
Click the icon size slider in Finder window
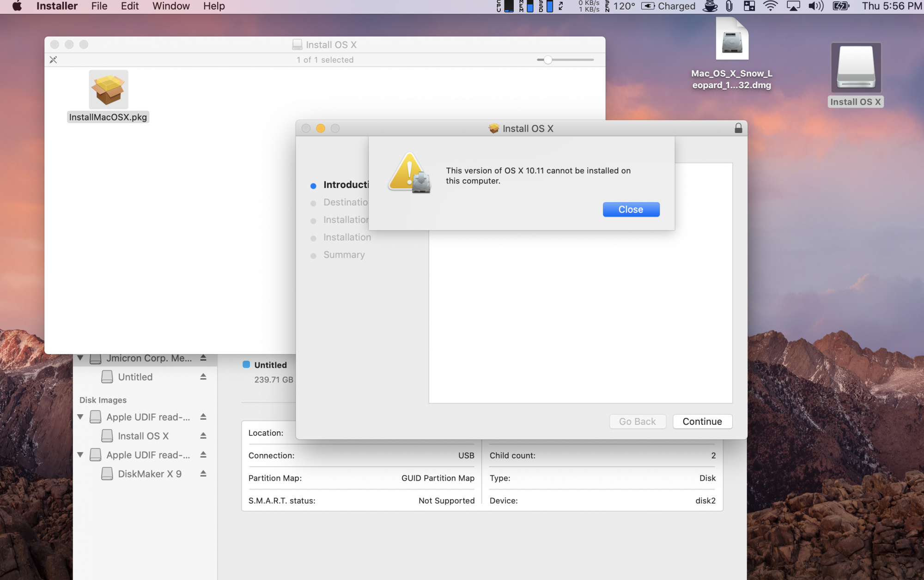tap(565, 60)
